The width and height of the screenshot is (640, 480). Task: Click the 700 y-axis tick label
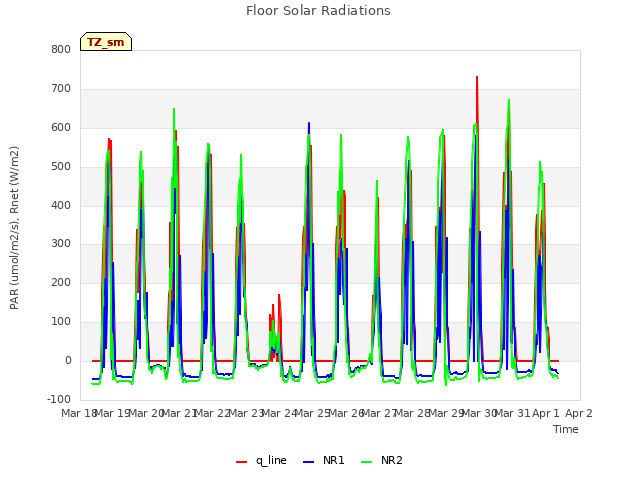(61, 89)
